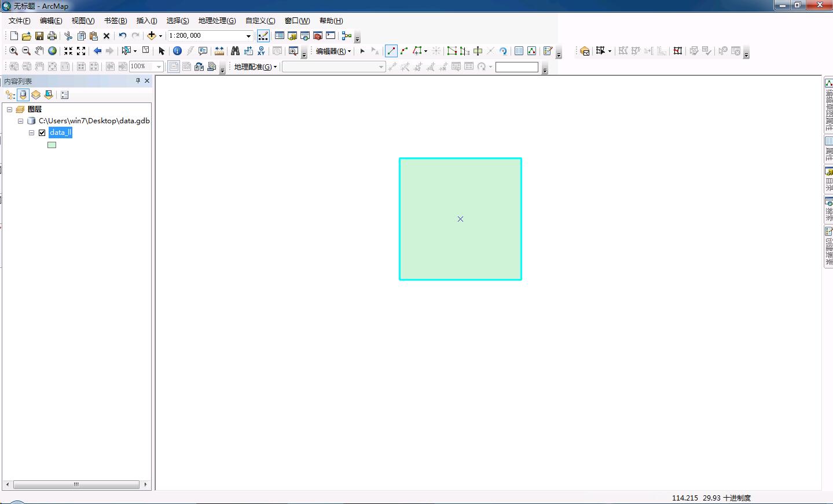
Task: Toggle List By Selection view
Action: tap(49, 95)
